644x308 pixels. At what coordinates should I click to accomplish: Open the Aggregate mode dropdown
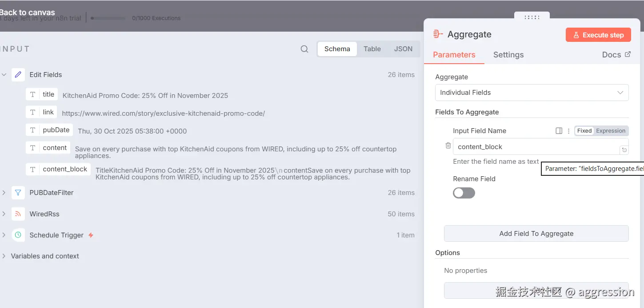532,93
